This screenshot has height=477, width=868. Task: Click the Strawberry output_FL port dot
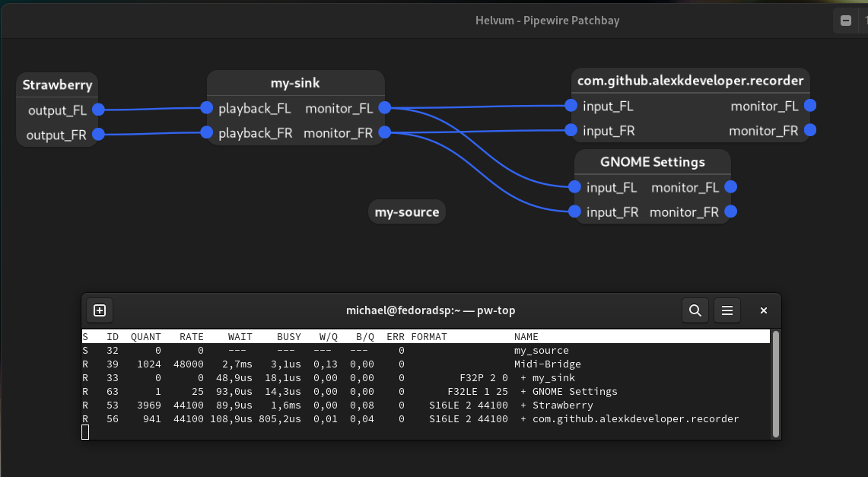coord(99,110)
